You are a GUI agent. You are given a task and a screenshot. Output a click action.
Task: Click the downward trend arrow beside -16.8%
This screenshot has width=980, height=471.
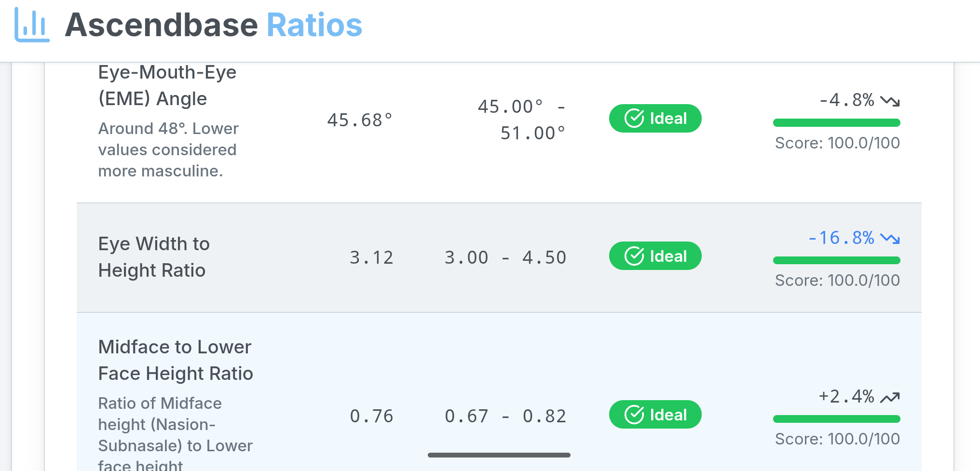(x=890, y=239)
